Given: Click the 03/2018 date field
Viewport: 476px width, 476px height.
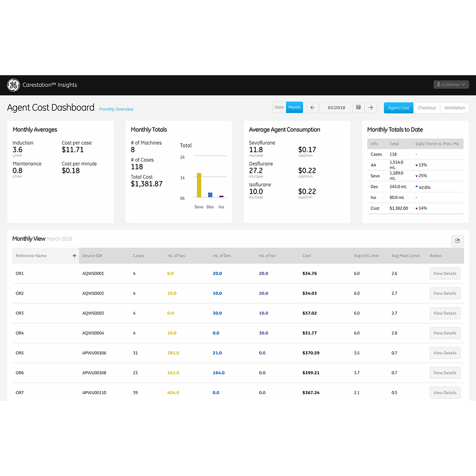Looking at the screenshot, I should point(336,108).
